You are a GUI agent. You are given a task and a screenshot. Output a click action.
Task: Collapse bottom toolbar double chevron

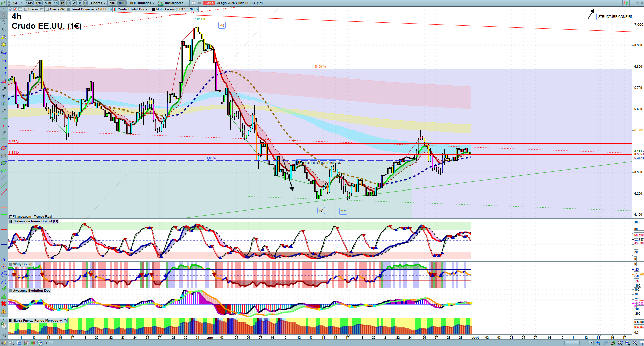click(46, 343)
